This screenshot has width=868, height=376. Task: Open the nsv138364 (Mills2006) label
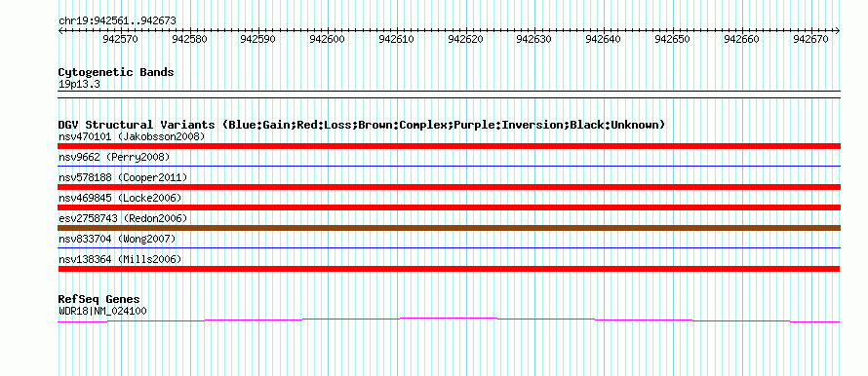pos(120,259)
